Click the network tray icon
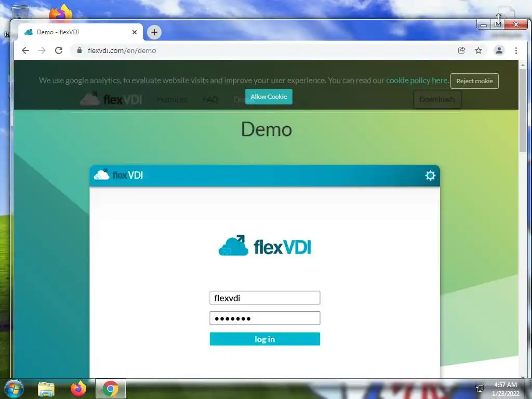Screen dimensions: 532x399 [480, 389]
